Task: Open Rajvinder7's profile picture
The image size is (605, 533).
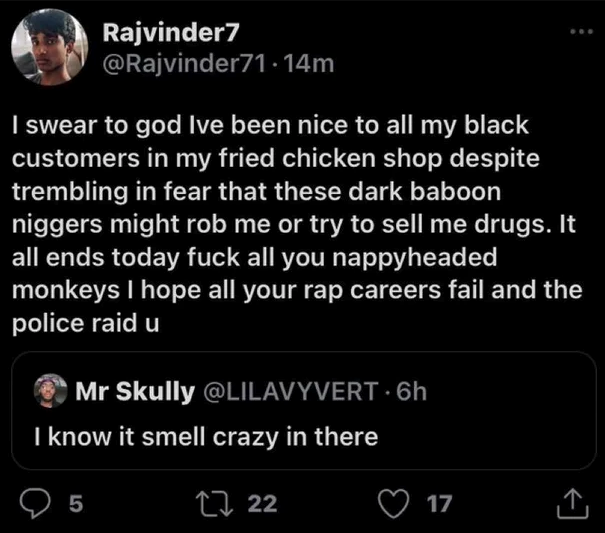Action: [49, 47]
